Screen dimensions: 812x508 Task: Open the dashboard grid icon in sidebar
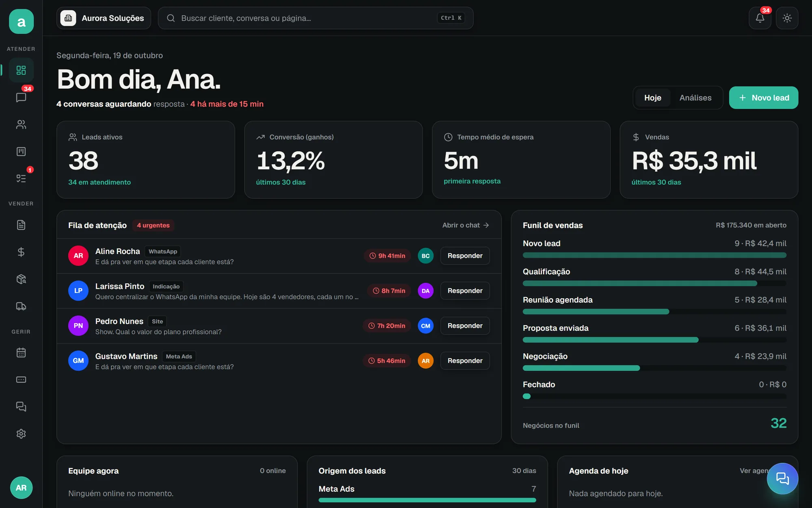(21, 70)
